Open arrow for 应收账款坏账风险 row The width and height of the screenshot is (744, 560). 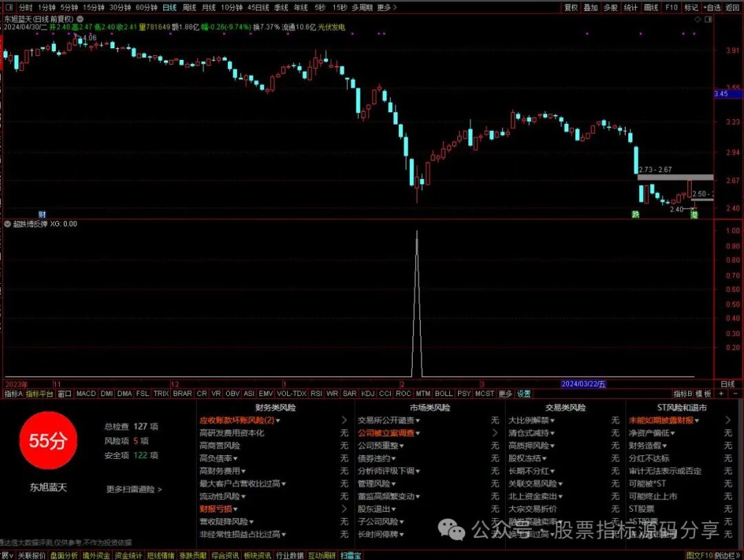pos(344,420)
